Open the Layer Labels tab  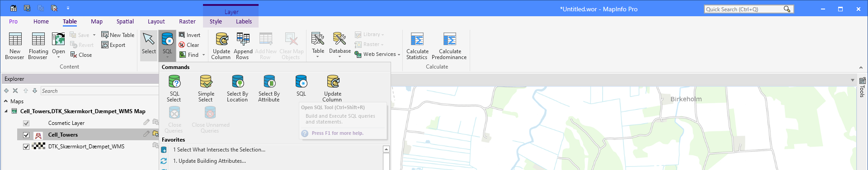point(244,21)
